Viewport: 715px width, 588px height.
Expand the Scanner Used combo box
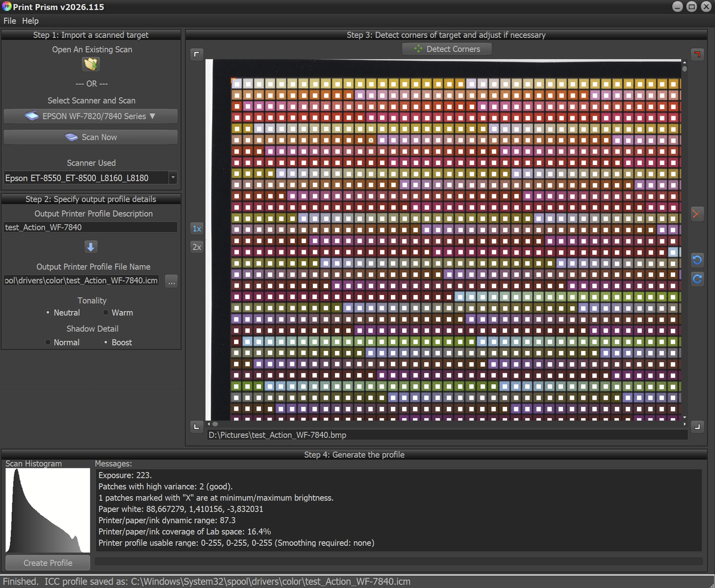click(x=173, y=178)
